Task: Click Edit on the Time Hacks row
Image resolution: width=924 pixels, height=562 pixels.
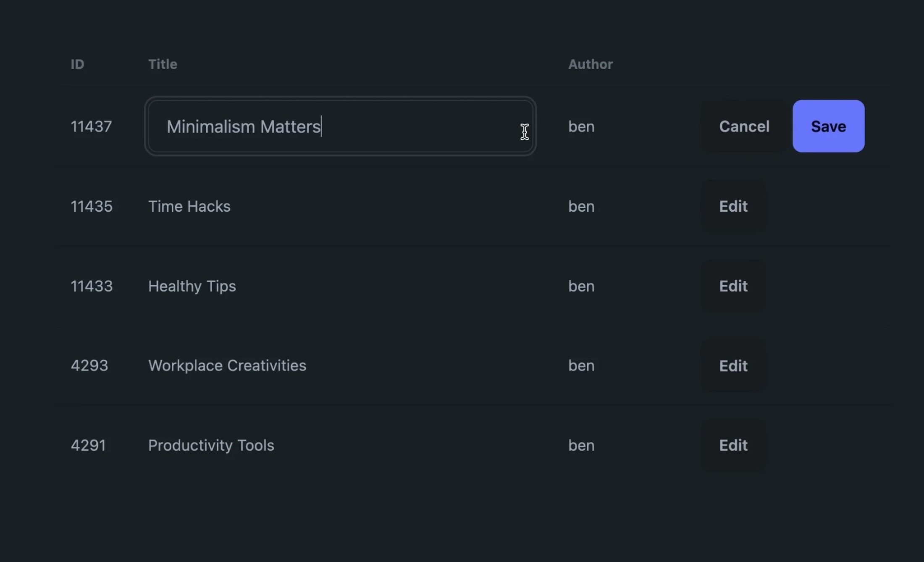Action: [733, 206]
